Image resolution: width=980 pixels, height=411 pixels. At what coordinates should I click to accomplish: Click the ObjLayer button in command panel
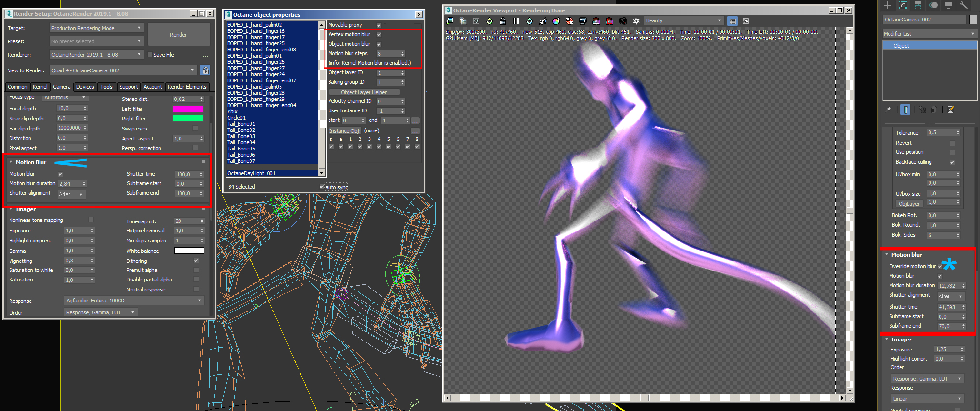coord(909,204)
